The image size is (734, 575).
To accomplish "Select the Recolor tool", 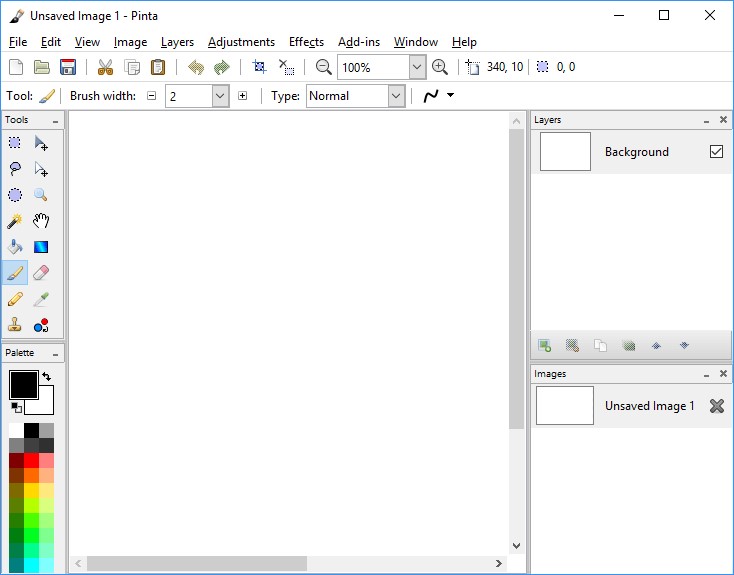I will pyautogui.click(x=41, y=324).
